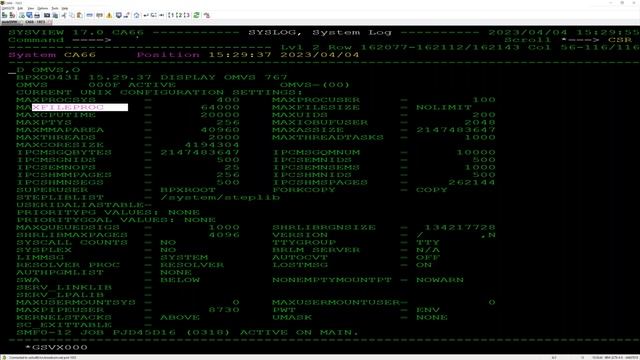The height and width of the screenshot is (360, 640).
Task: Click the MAXMMAPAREA setting label
Action: click(60, 130)
